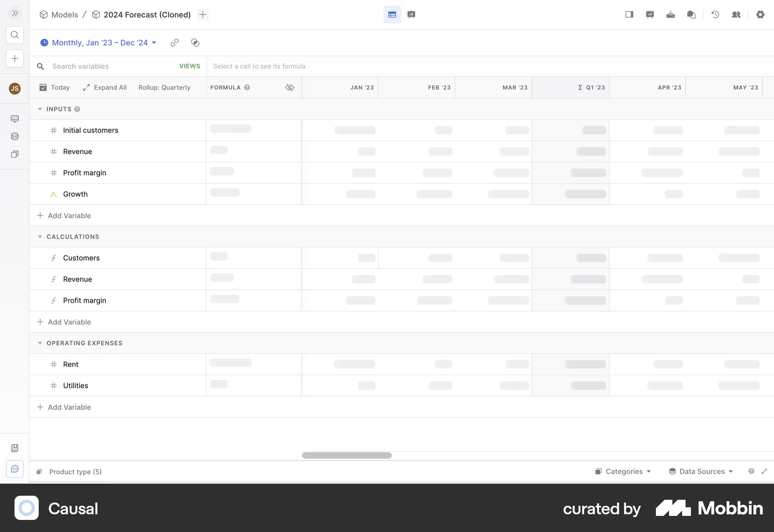The height and width of the screenshot is (532, 774).
Task: Open the scenarios comparison icon next to the link
Action: point(195,43)
